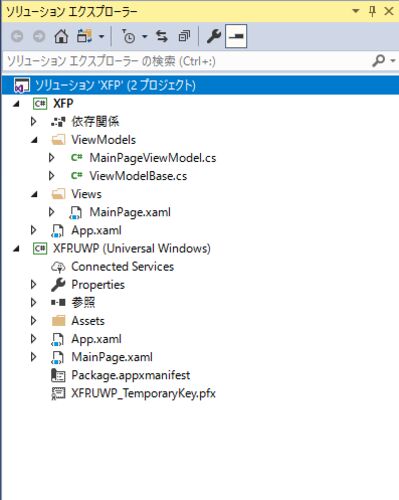Expand App.xaml in XFP.UWP project
The width and height of the screenshot is (399, 500).
click(x=33, y=339)
